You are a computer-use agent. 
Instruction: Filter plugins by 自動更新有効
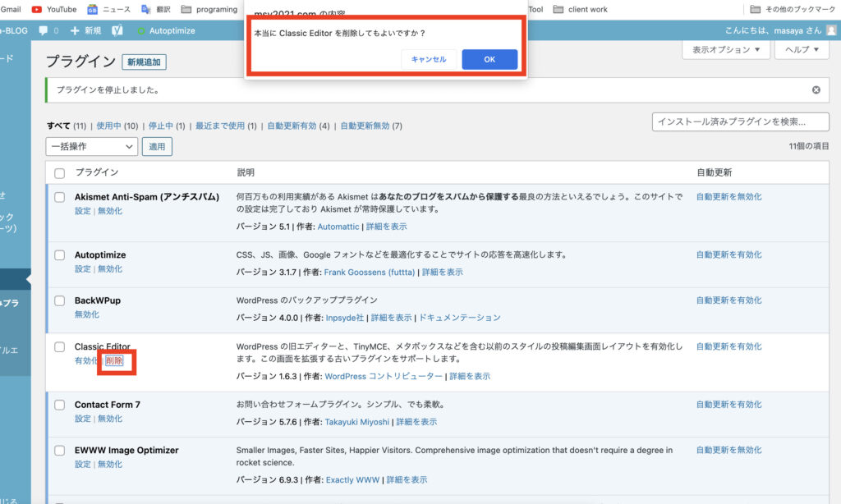[x=292, y=126]
